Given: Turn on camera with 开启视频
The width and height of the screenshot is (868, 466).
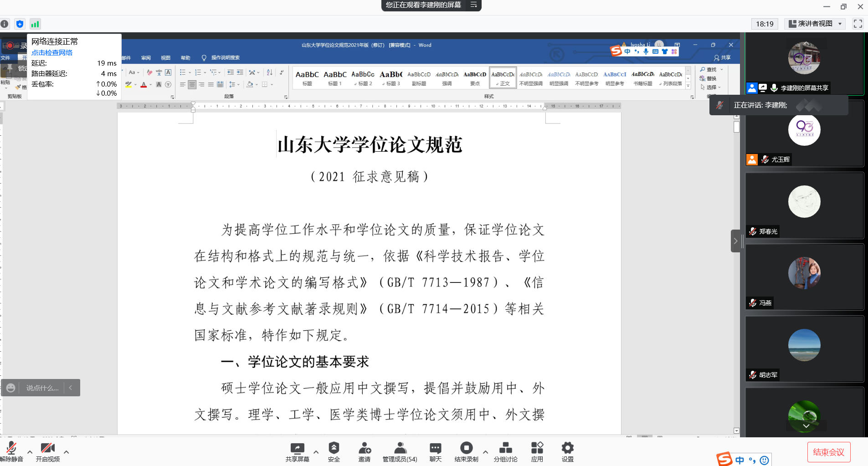Looking at the screenshot, I should point(47,451).
